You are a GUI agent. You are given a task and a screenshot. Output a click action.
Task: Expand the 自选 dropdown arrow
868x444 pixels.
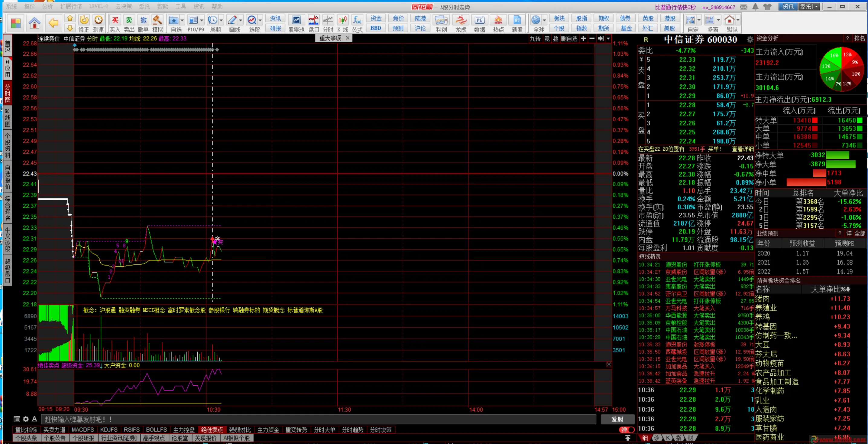tap(182, 20)
